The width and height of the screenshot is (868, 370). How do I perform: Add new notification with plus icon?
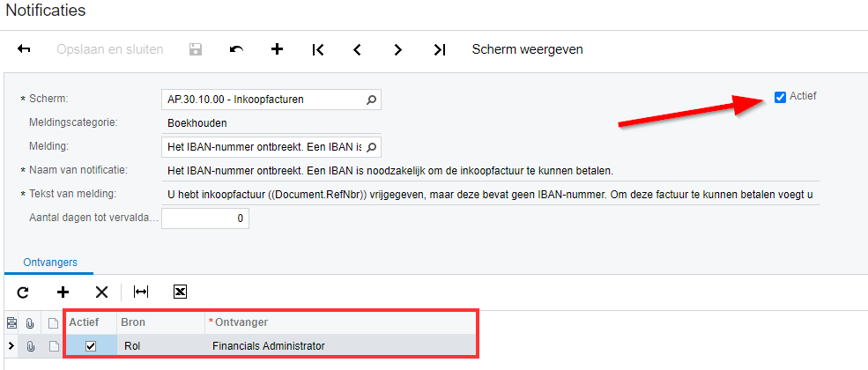pos(277,49)
